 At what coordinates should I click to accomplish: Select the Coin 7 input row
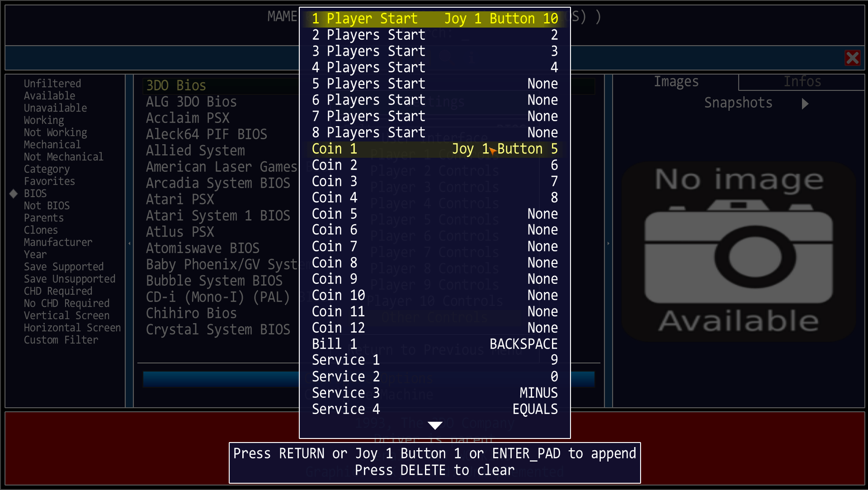click(435, 246)
